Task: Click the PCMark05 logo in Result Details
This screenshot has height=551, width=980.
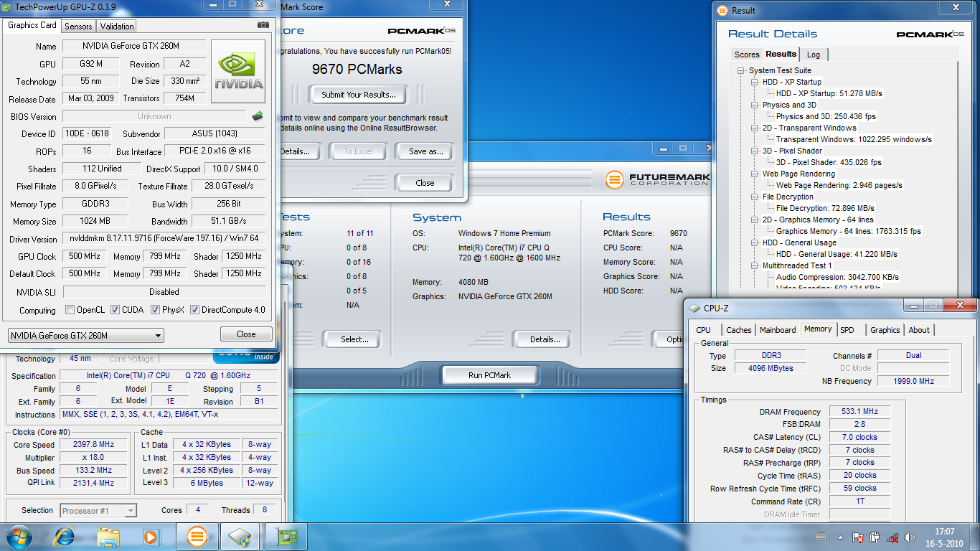Action: point(930,34)
